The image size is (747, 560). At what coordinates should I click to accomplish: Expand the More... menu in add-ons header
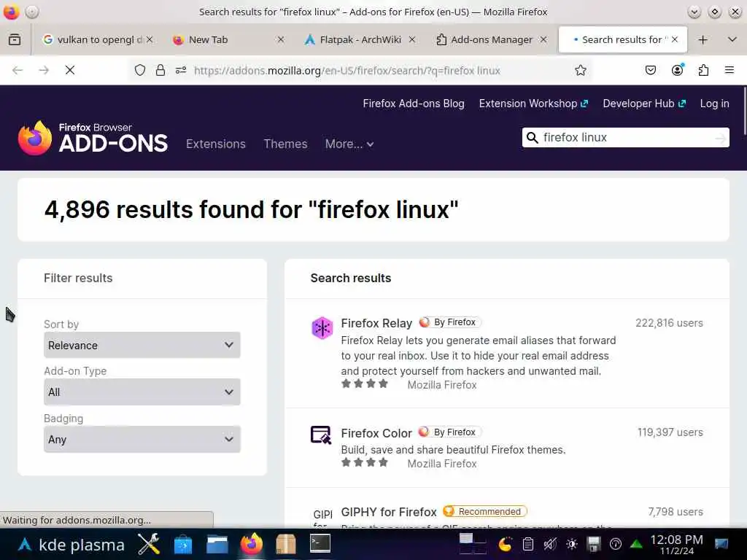[349, 144]
